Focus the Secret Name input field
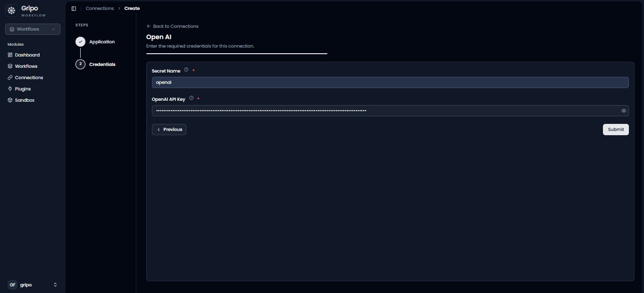Image resolution: width=644 pixels, height=293 pixels. click(390, 82)
